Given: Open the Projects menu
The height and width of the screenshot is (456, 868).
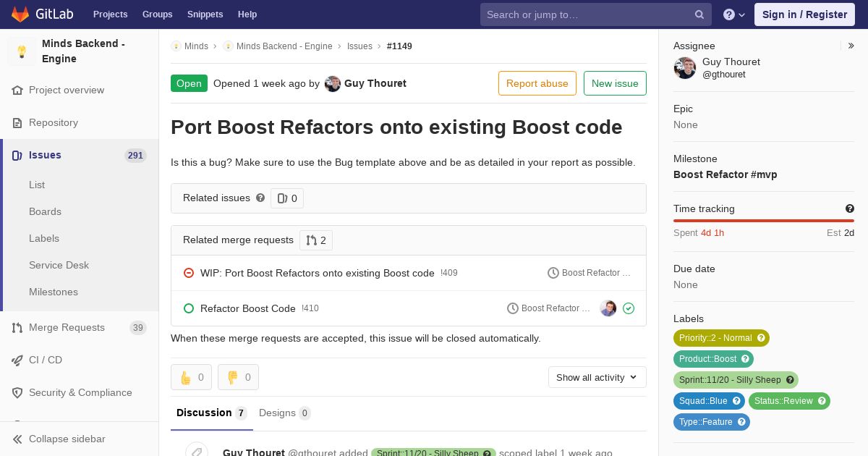Looking at the screenshot, I should point(110,14).
